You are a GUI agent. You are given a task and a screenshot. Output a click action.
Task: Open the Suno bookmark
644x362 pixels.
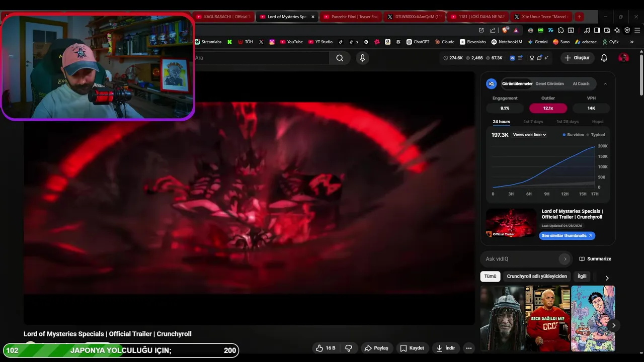561,42
